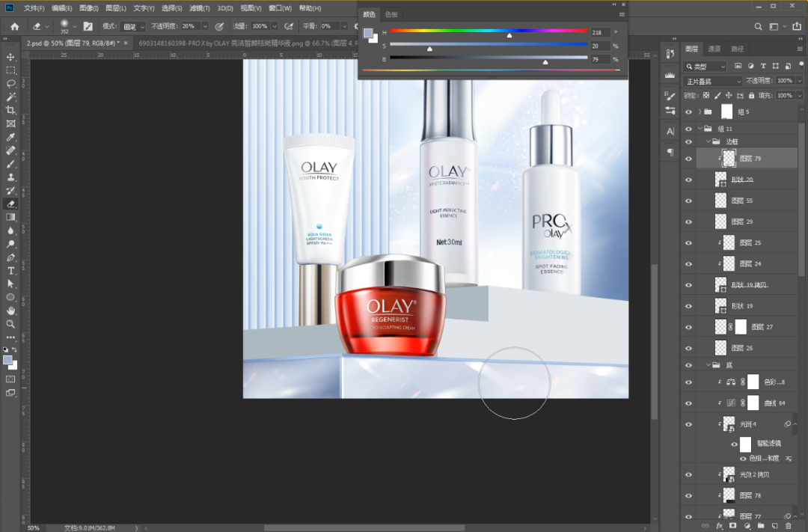Select the Hand tool
The image size is (808, 532).
coord(10,311)
